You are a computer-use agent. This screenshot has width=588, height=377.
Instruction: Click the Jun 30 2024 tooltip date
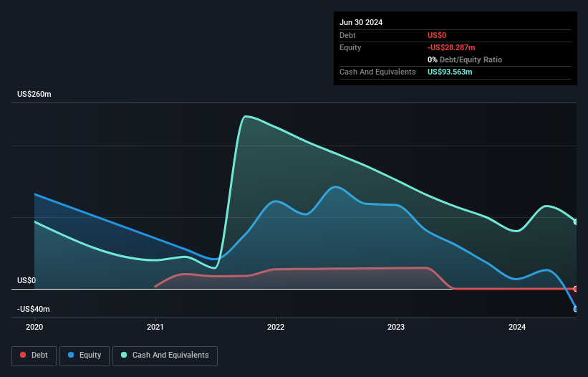pos(361,22)
